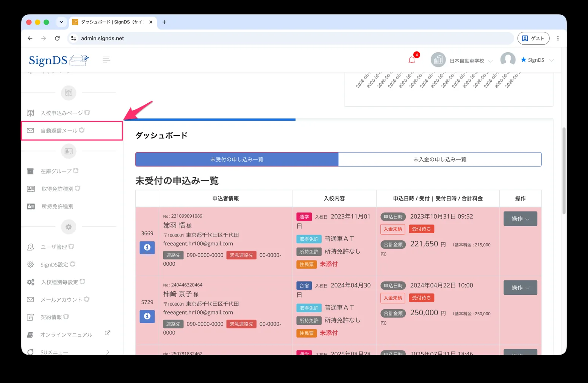Select the ダッシュボード browser tab
The image size is (588, 383).
pos(112,22)
